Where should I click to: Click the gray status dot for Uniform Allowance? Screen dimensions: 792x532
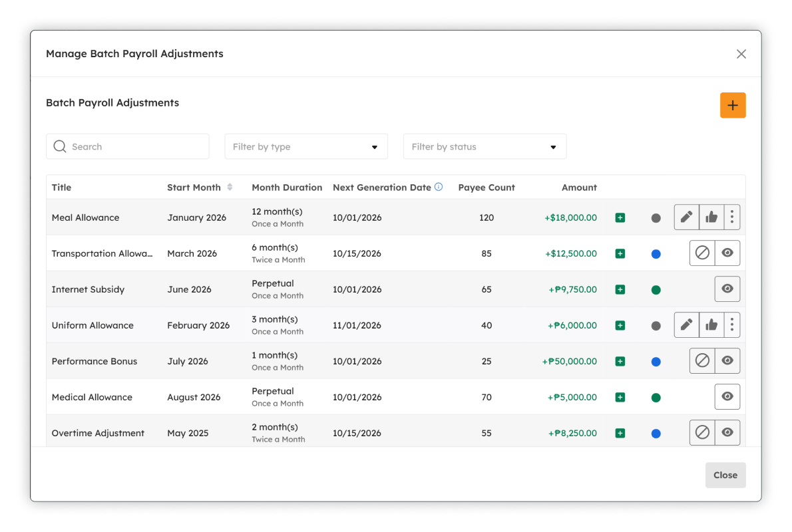656,326
